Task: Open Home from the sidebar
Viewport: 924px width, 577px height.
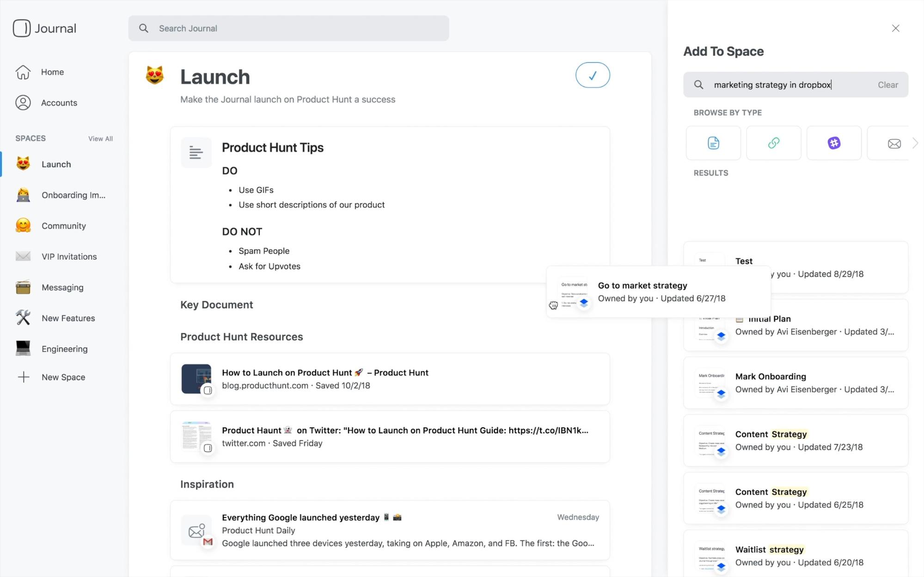Action: (x=52, y=72)
